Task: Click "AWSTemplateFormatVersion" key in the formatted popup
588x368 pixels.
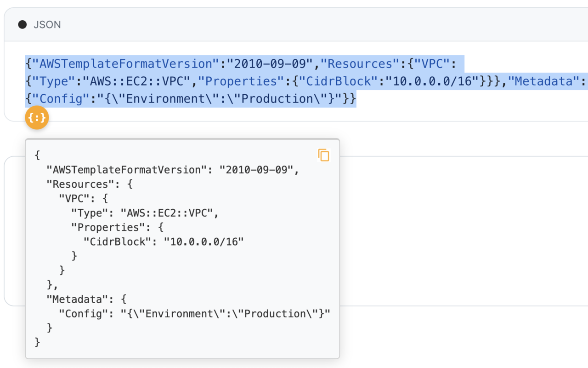Action: pyautogui.click(x=127, y=170)
